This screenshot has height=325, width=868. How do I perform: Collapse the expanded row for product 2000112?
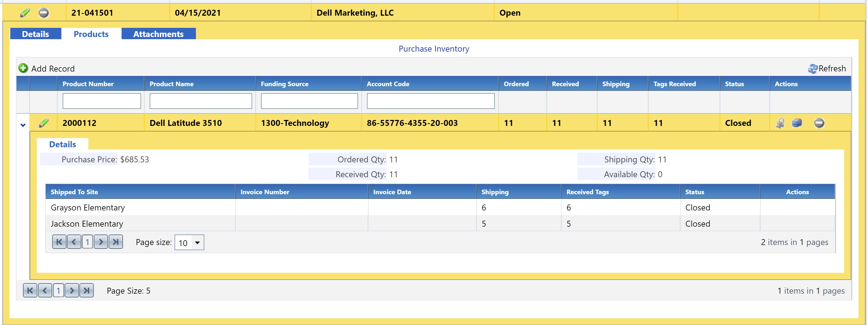point(23,125)
